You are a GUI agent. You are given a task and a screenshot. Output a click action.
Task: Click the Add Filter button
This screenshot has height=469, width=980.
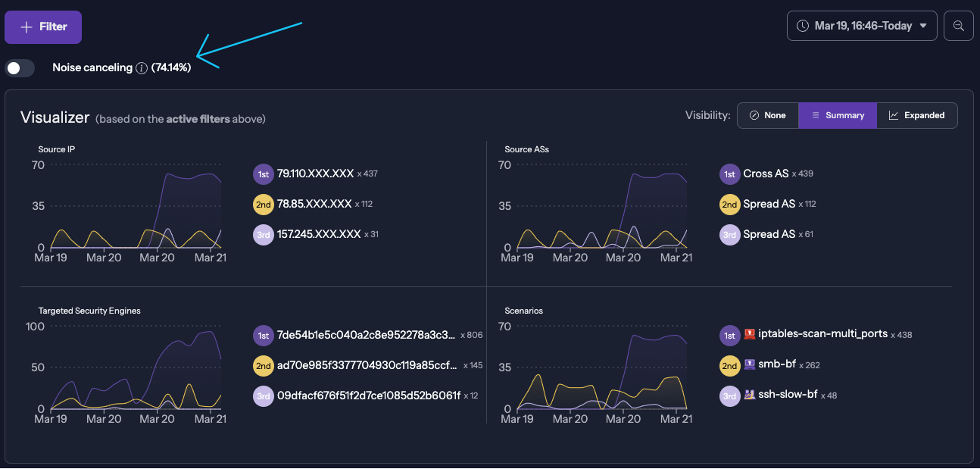tap(43, 27)
